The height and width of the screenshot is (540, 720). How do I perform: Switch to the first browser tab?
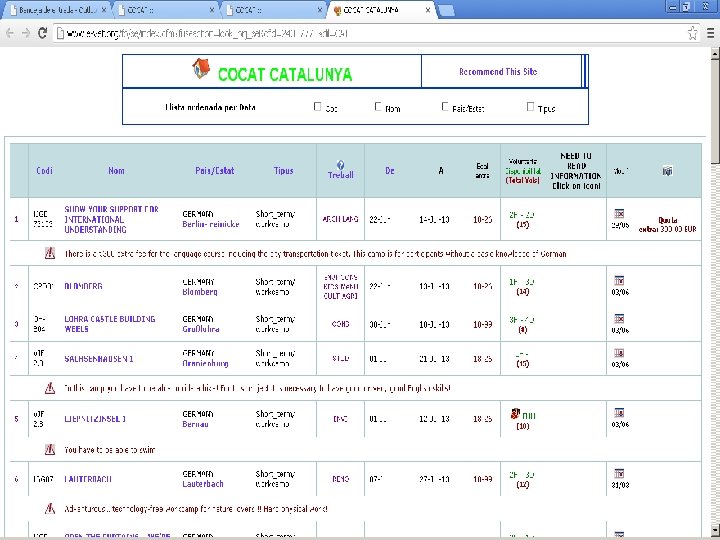[x=56, y=10]
